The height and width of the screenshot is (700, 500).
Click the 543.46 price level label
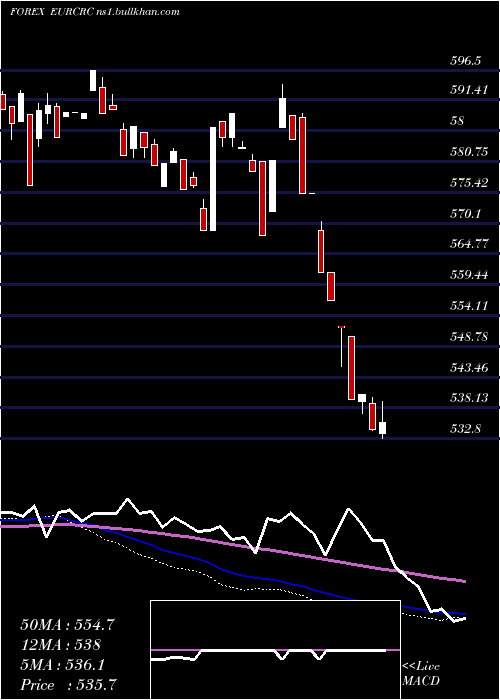(468, 368)
